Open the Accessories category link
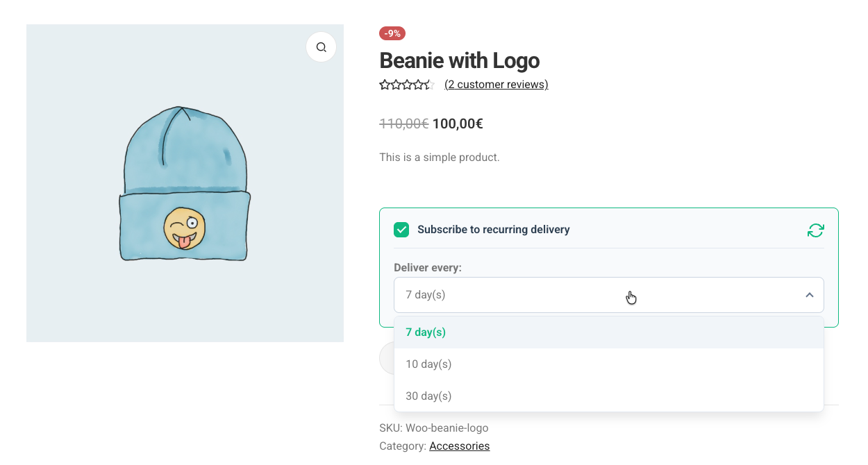868x465 pixels. click(x=459, y=446)
